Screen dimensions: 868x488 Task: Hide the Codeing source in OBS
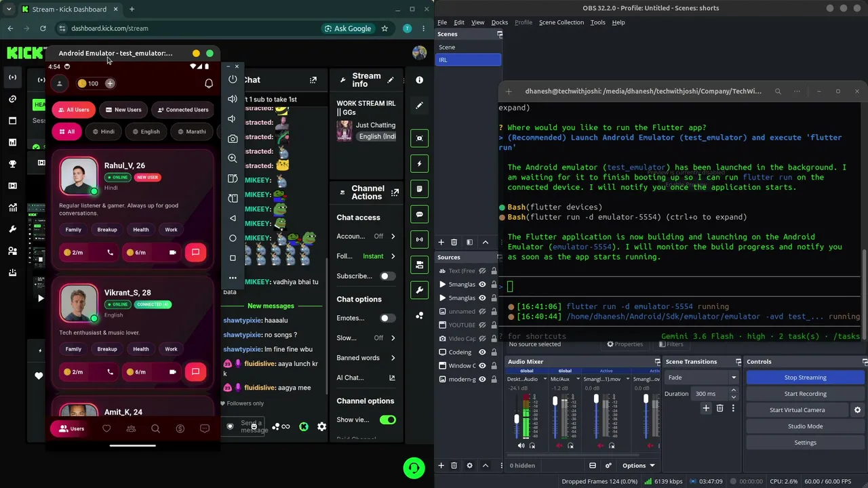(482, 352)
